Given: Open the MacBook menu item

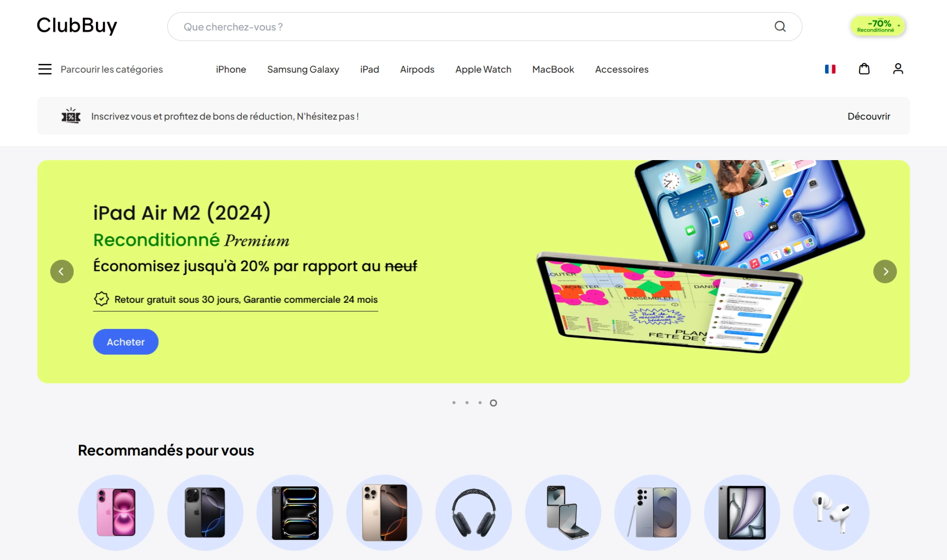Looking at the screenshot, I should pos(553,69).
